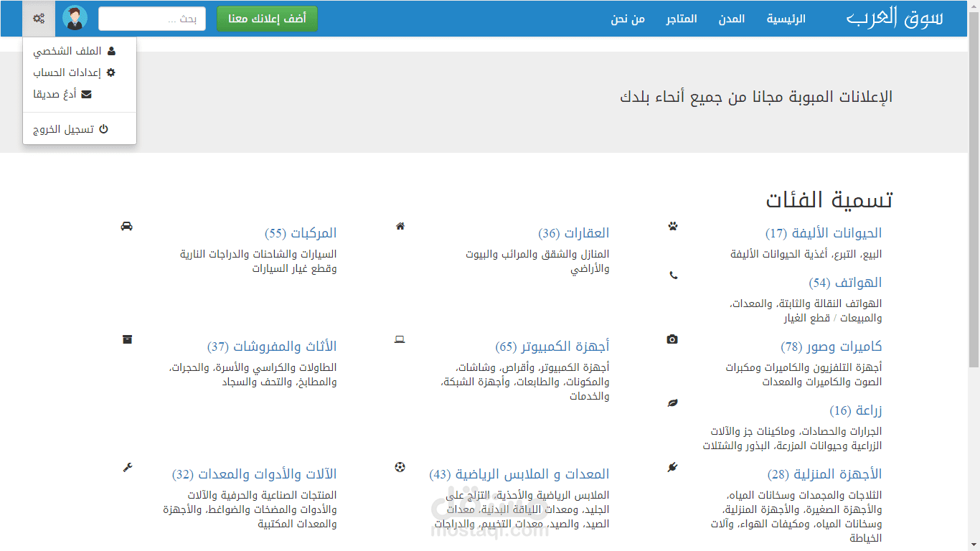980x551 pixels.
Task: Click the phone icon beside الهواتف
Action: (673, 275)
